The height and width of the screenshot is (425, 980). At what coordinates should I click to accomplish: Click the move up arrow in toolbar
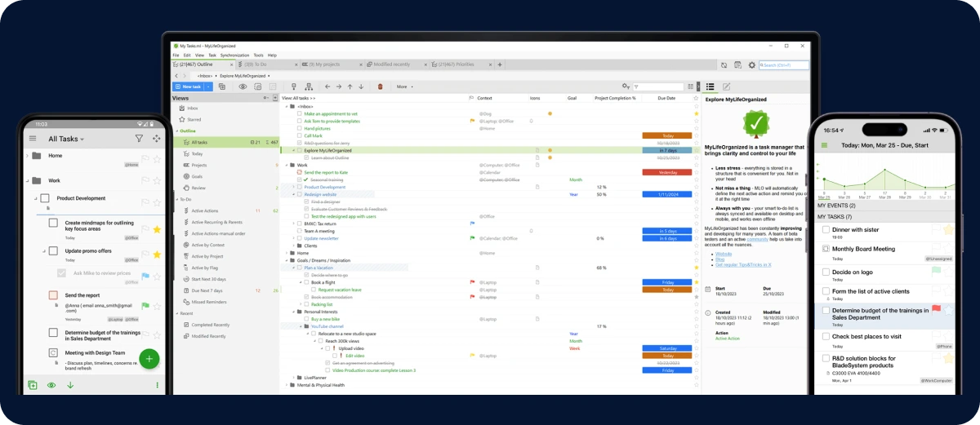pyautogui.click(x=350, y=86)
